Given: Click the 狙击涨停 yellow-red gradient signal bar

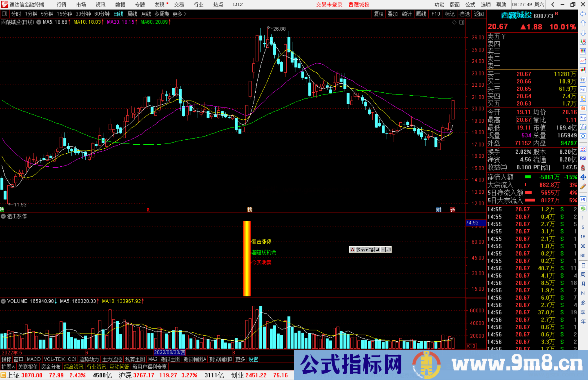Looking at the screenshot, I should (x=247, y=258).
